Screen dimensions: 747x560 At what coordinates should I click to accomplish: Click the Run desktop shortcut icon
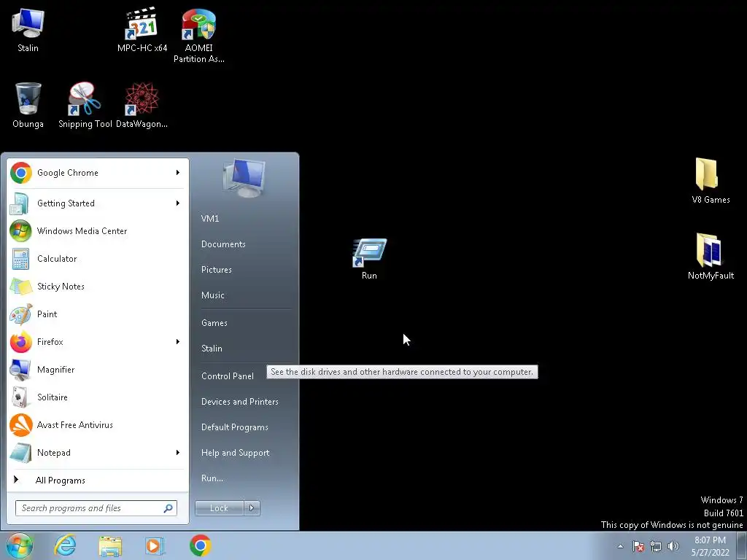(x=369, y=259)
